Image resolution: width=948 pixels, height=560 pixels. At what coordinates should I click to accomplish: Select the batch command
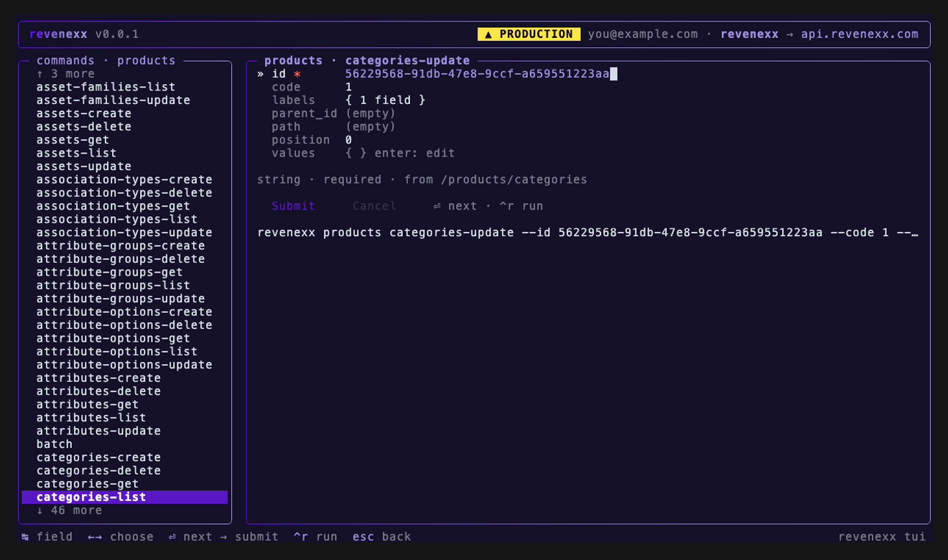(55, 444)
